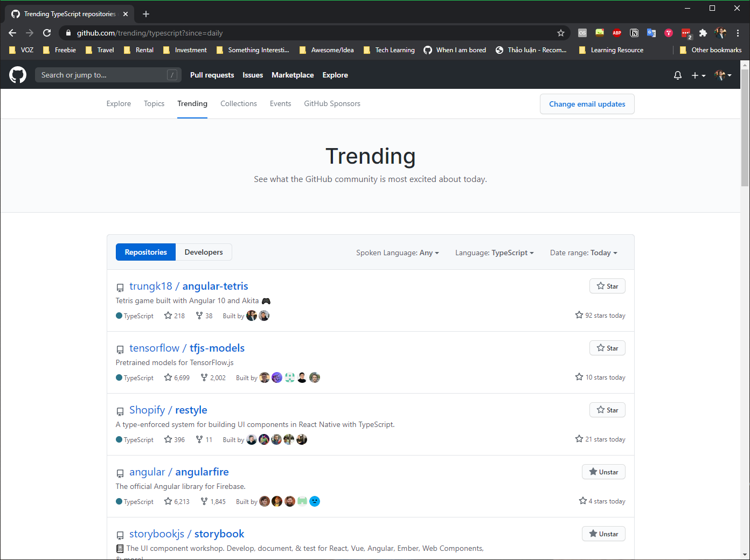This screenshot has height=560, width=750.
Task: Click stargazers count 6,213 for angularfire
Action: point(177,501)
